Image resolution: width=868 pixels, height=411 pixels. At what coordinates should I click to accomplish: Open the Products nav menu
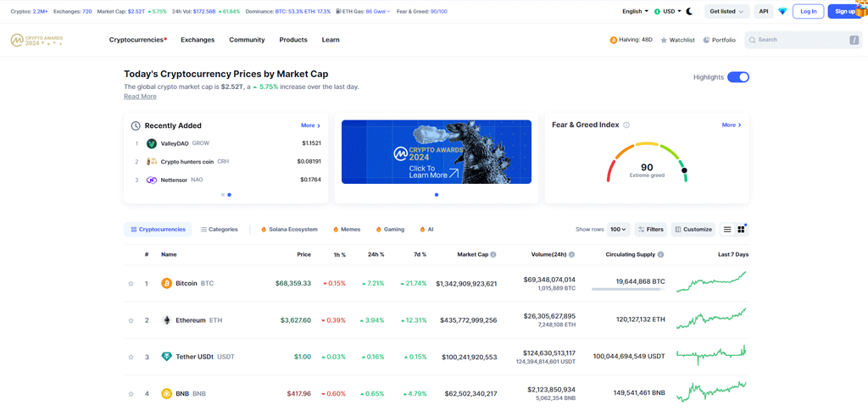pos(293,40)
